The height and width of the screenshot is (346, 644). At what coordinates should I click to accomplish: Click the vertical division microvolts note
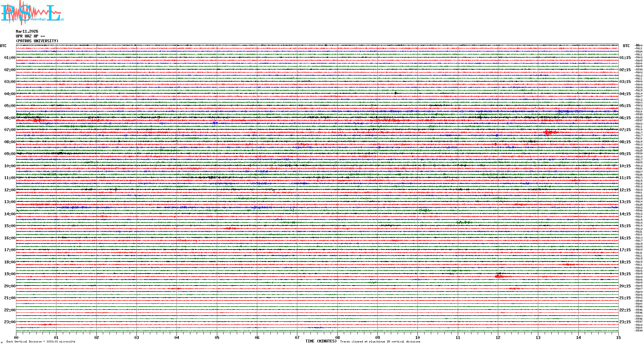point(41,342)
